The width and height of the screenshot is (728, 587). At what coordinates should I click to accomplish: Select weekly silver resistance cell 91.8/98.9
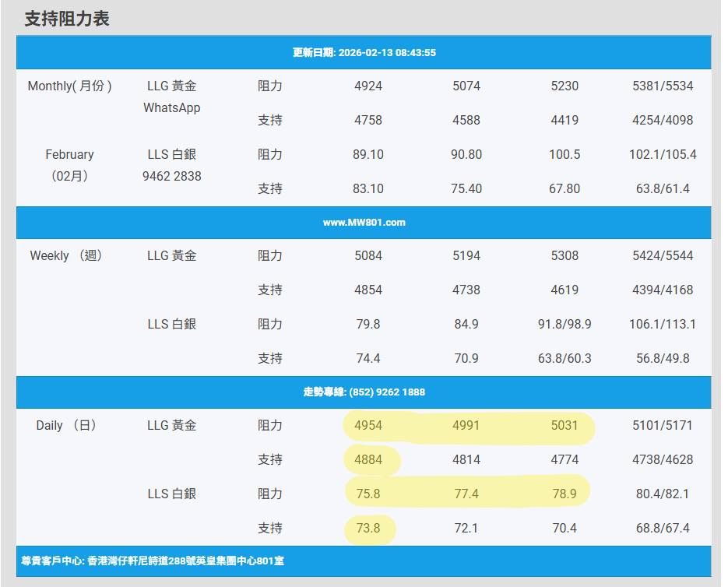pyautogui.click(x=564, y=325)
